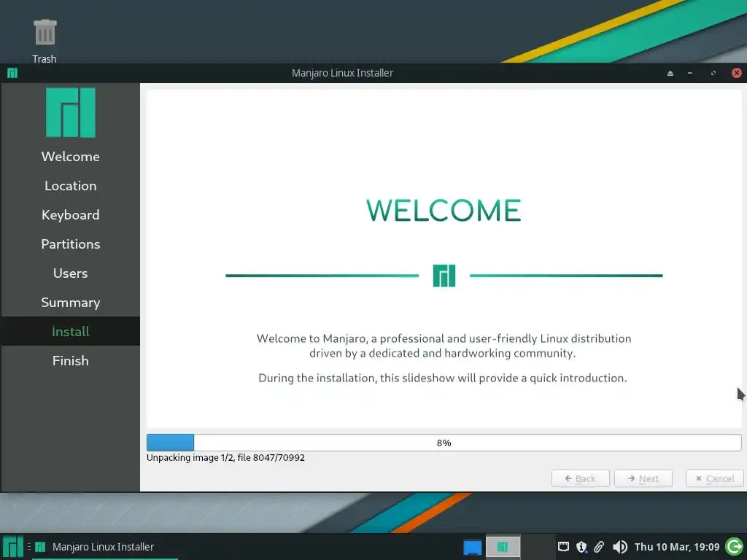Click the Manjaro Linux Installer taskbar entry
Image resolution: width=747 pixels, height=560 pixels.
[105, 547]
